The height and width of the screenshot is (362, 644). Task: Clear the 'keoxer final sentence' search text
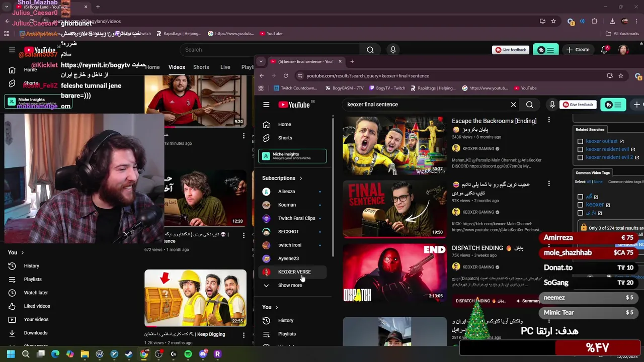(513, 105)
